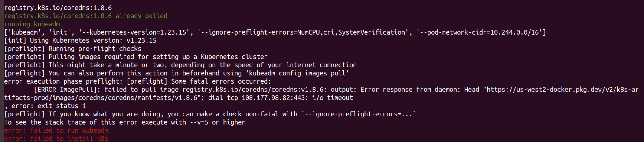This screenshot has height=142, width=644.
Task: Click the ', error: exit status 1' line
Action: click(45, 106)
